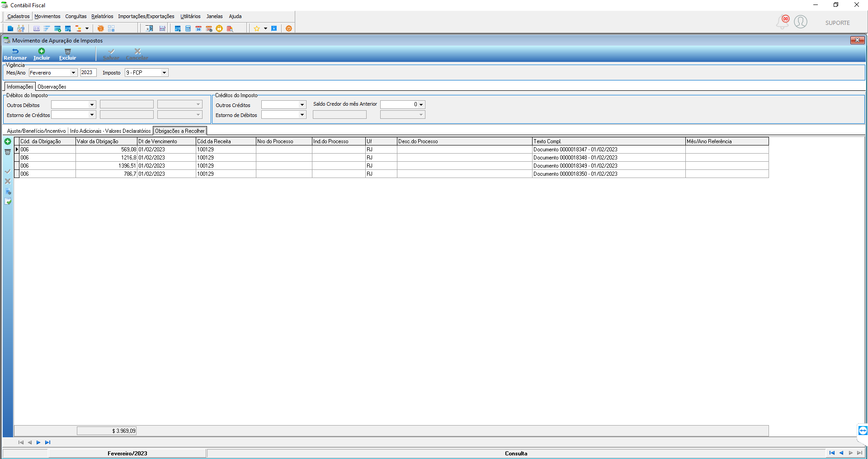This screenshot has height=459, width=868.
Task: Open the month dropdown showing Fevereiro
Action: 73,73
